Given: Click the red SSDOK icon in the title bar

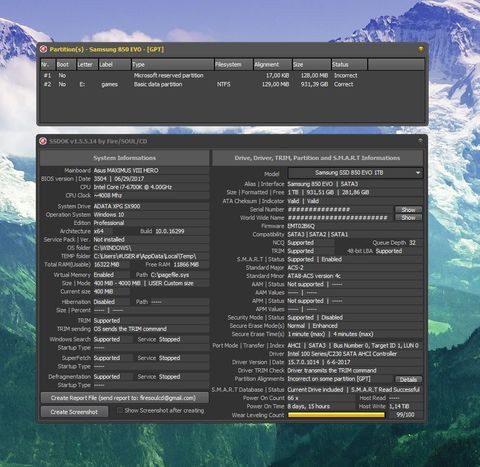Looking at the screenshot, I should point(43,141).
